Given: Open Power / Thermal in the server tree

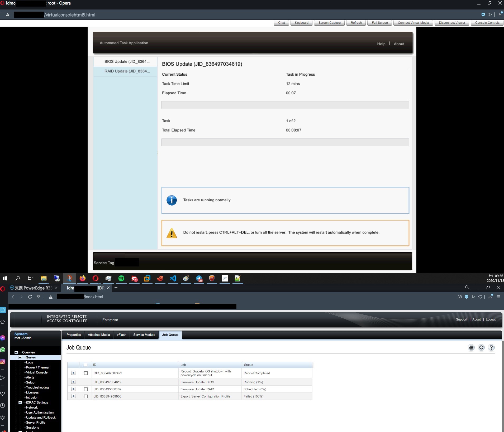Looking at the screenshot, I should tap(37, 367).
